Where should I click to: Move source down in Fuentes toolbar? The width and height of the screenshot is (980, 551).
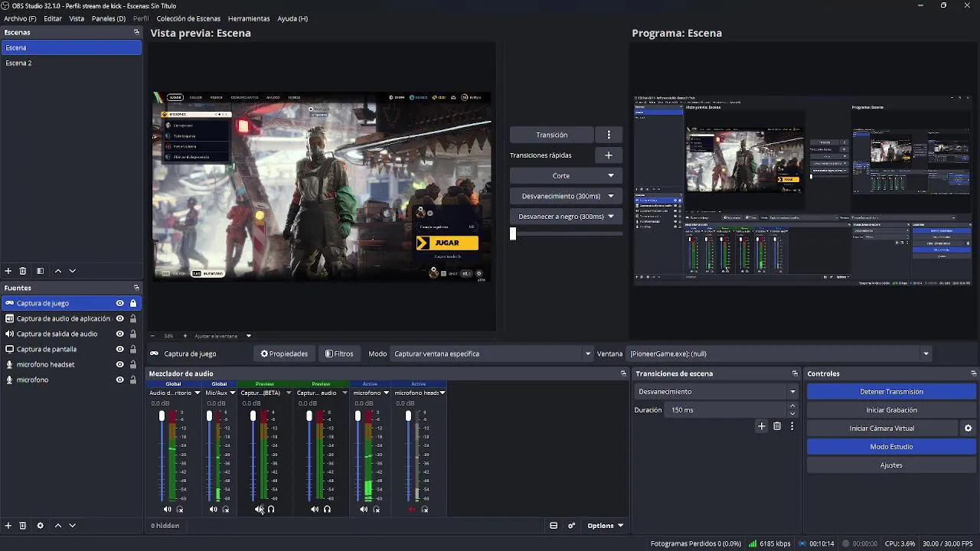pos(73,526)
